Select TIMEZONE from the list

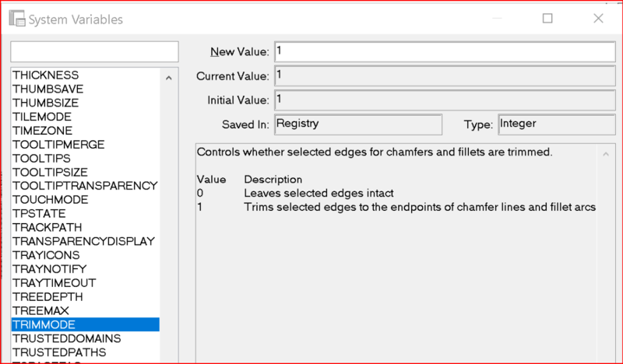tap(42, 131)
